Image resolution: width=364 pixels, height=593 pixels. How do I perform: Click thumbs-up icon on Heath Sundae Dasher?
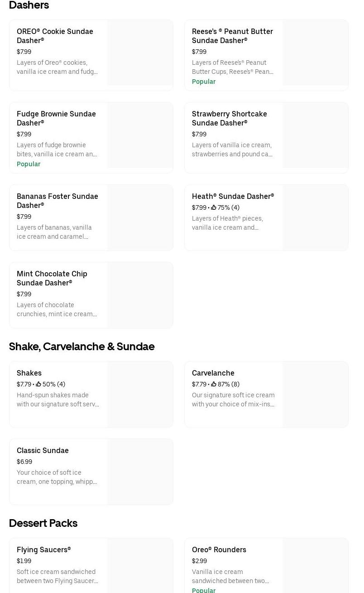pos(214,207)
